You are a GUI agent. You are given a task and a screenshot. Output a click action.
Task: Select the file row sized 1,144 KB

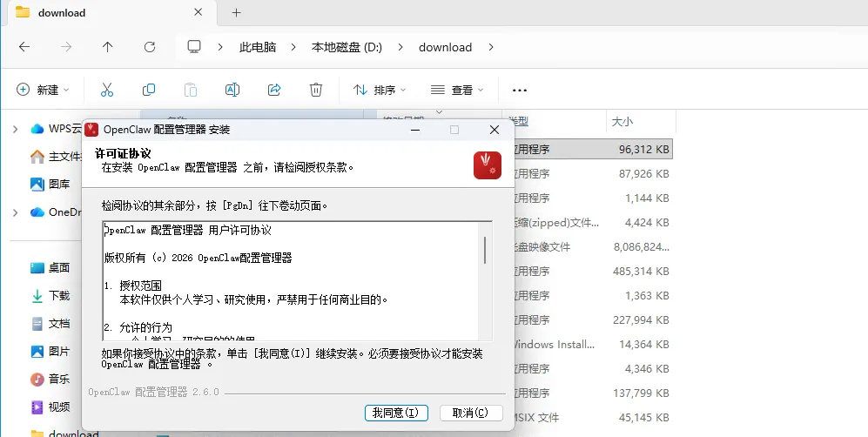pyautogui.click(x=593, y=198)
